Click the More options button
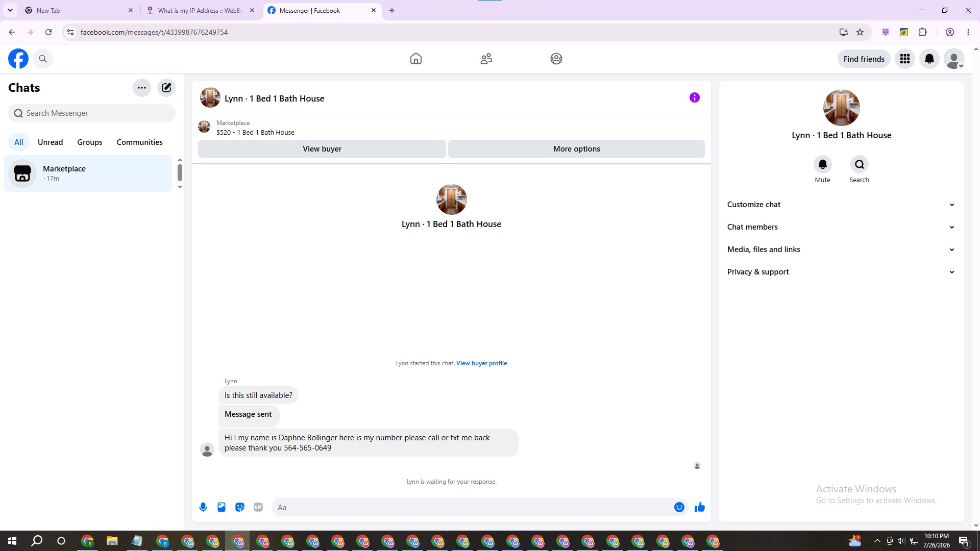980x551 pixels. pyautogui.click(x=577, y=149)
